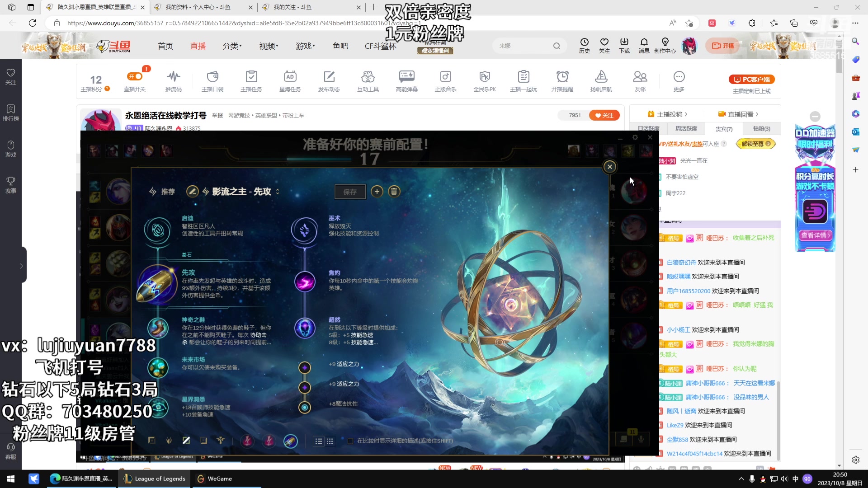This screenshot has height=488, width=868.
Task: Switch runes to grid view
Action: pyautogui.click(x=330, y=441)
